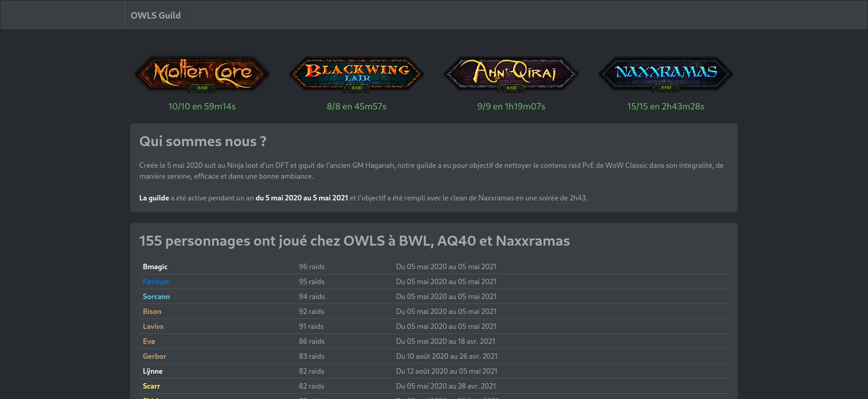
Task: Click Scarr's date range ending 28 avr. 2021
Action: pyautogui.click(x=446, y=386)
